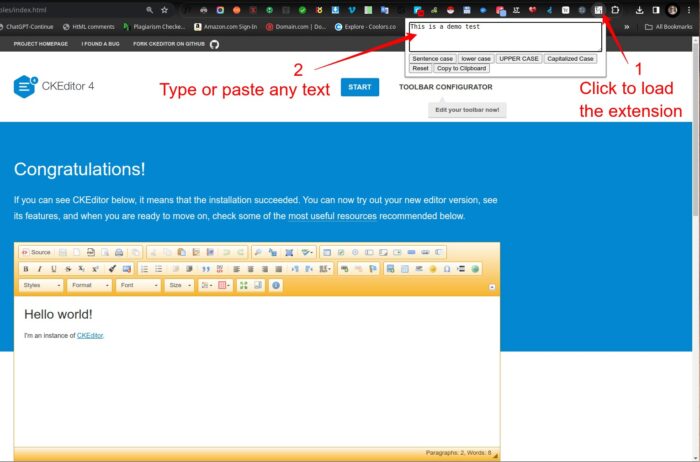Toggle Superscript formatting
Screen dimensions: 700x462
point(95,269)
